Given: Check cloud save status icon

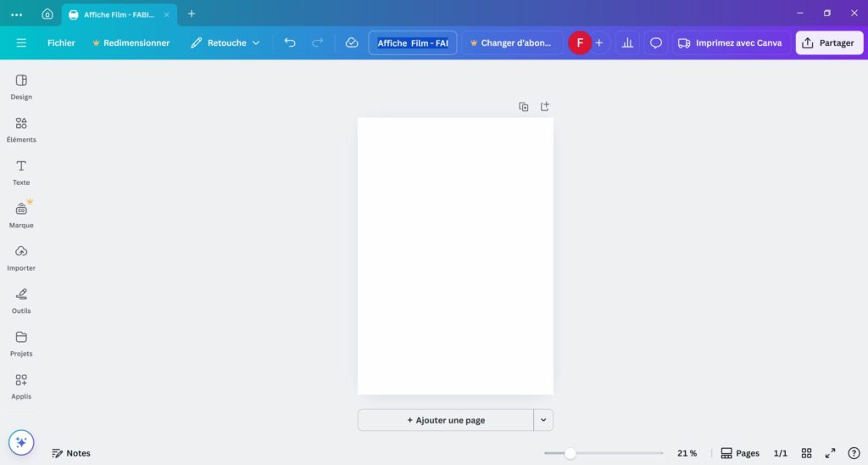Looking at the screenshot, I should tap(352, 42).
